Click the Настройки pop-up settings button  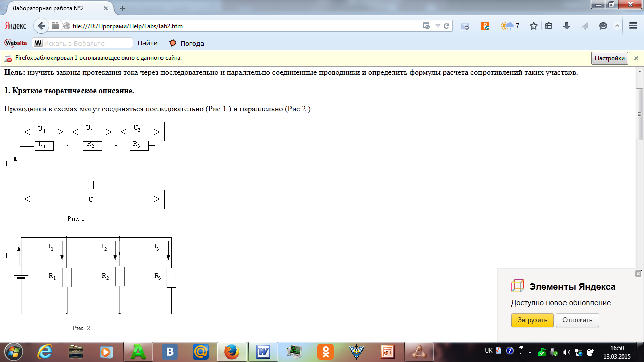pyautogui.click(x=610, y=58)
